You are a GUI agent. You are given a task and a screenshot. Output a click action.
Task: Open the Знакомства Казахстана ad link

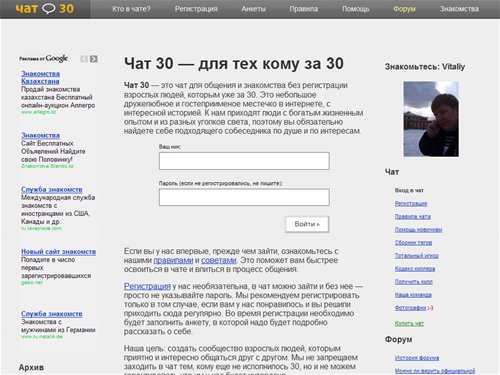40,77
